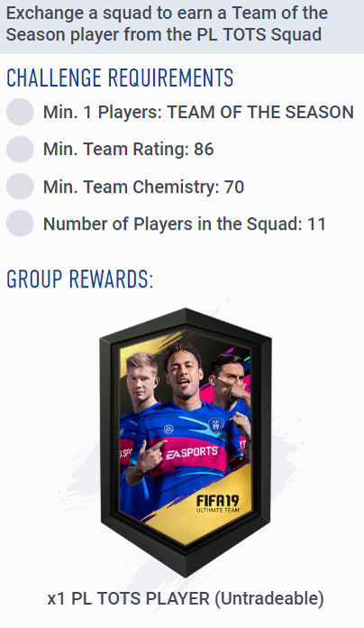
Task: Click the Min. Team Rating: 86 text
Action: click(129, 150)
